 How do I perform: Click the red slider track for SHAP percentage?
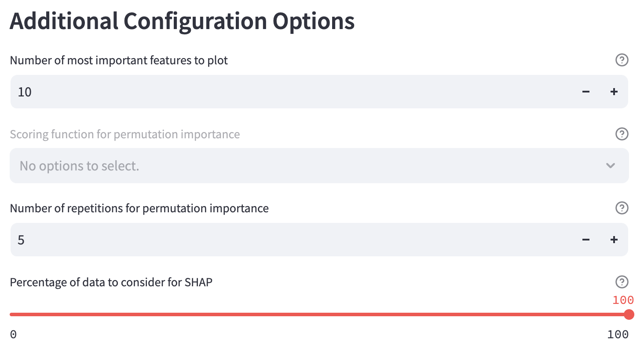(308, 314)
